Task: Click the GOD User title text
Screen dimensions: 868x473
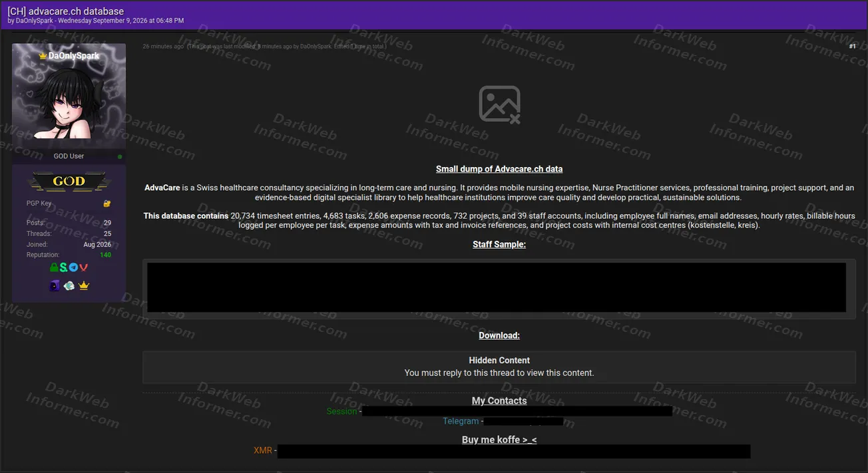Action: click(x=69, y=156)
